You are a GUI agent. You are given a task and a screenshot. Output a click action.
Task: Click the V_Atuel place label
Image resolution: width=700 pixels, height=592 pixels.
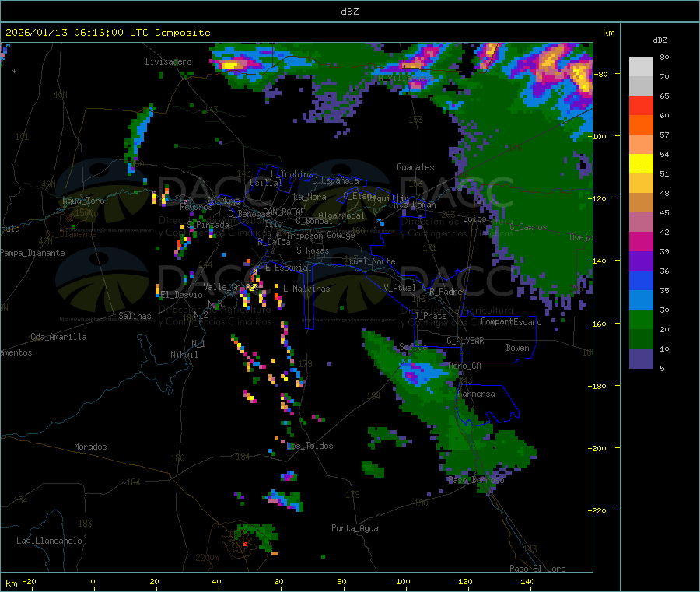400,288
